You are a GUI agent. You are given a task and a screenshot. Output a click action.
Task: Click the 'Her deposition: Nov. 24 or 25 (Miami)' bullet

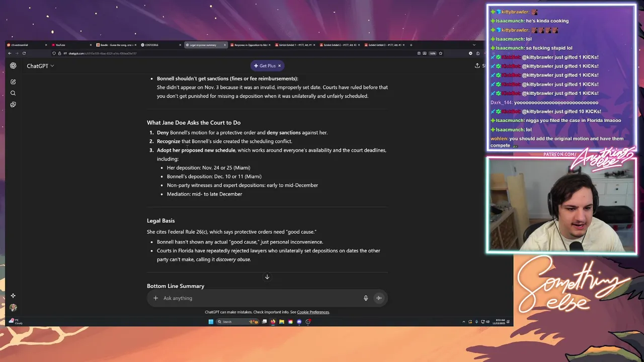(208, 168)
